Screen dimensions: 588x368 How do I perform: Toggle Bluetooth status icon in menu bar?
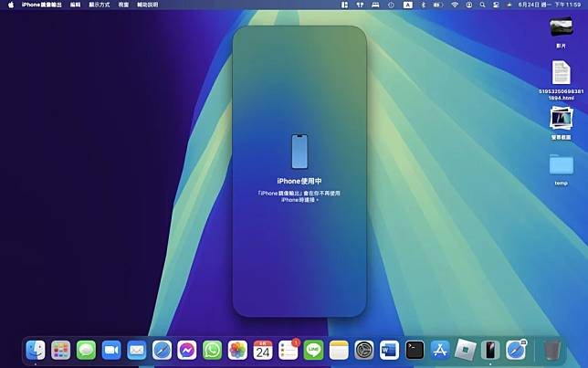(423, 5)
